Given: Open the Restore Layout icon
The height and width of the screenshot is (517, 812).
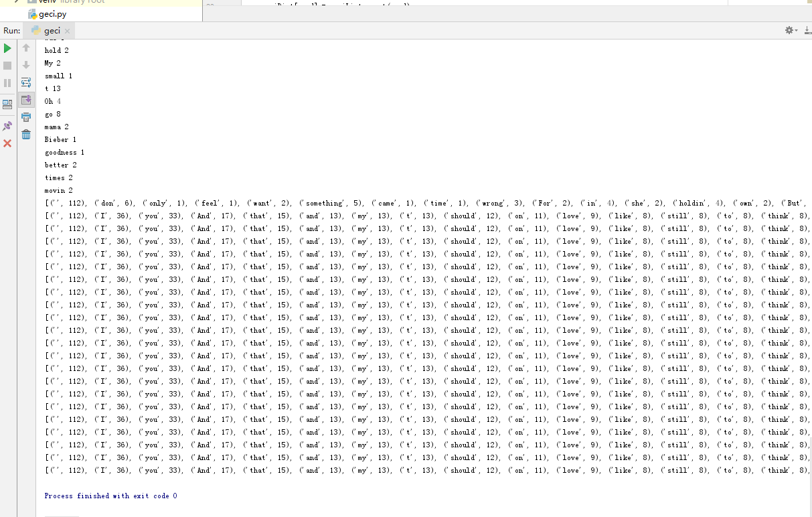Looking at the screenshot, I should [7, 104].
